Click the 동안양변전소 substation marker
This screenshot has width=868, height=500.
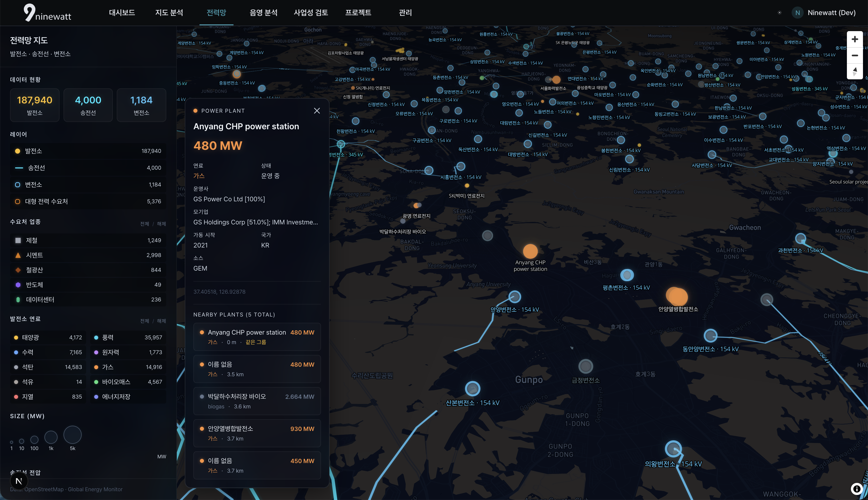pos(710,336)
